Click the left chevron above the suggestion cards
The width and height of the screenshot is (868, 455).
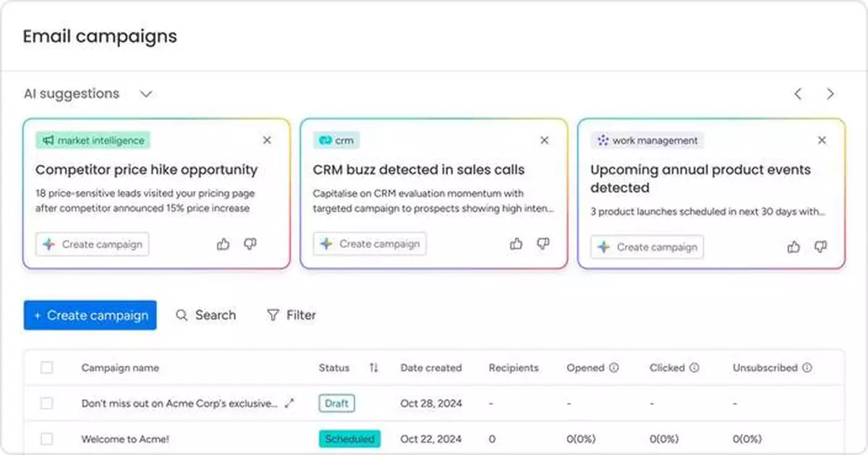(x=798, y=93)
